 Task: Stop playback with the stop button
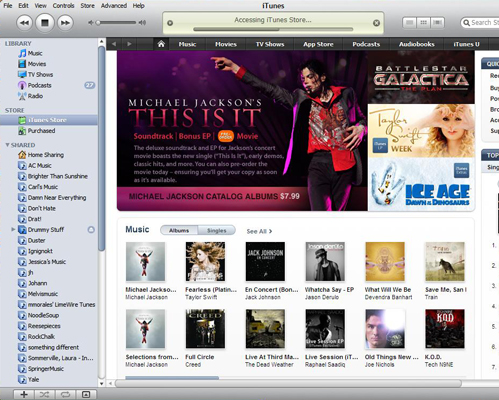tap(45, 23)
